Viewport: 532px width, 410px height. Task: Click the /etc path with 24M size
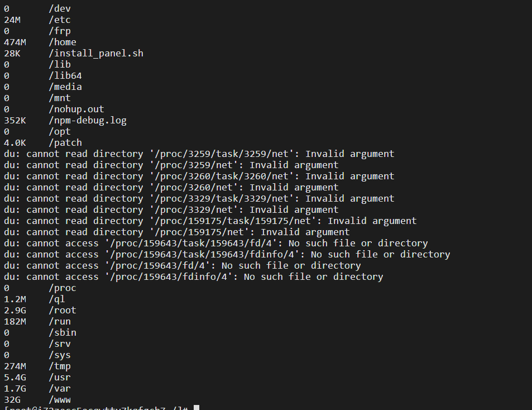coord(37,20)
